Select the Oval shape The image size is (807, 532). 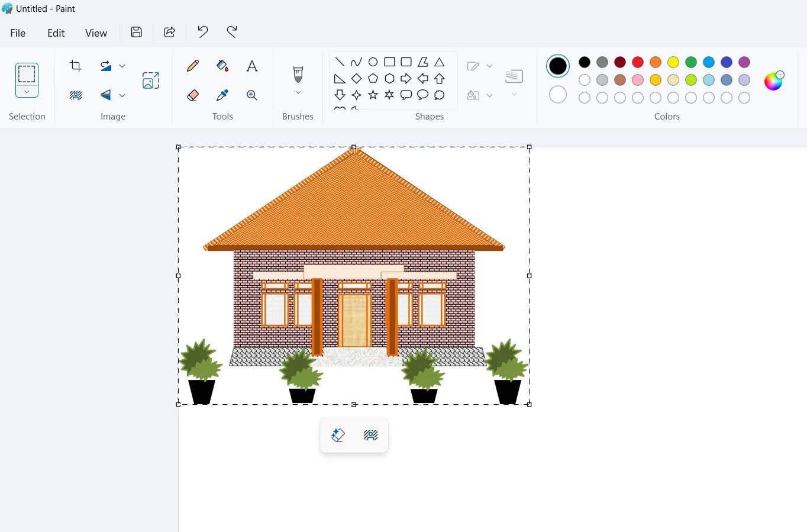[373, 62]
